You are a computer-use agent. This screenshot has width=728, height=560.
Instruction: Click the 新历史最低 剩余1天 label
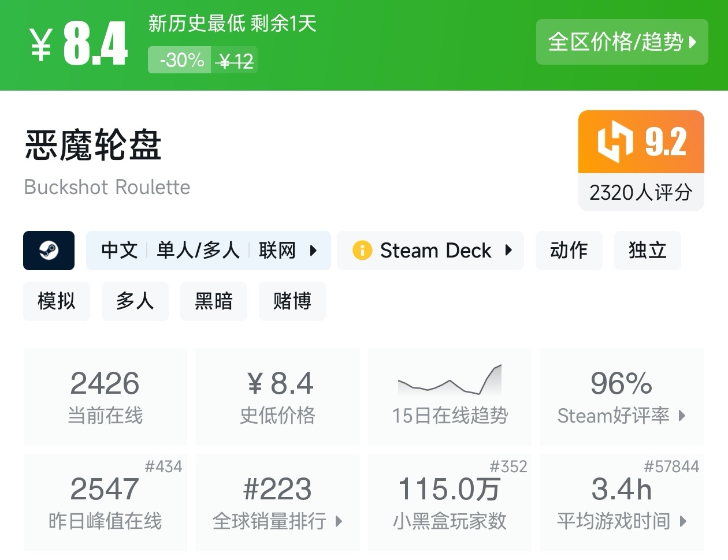click(x=232, y=24)
